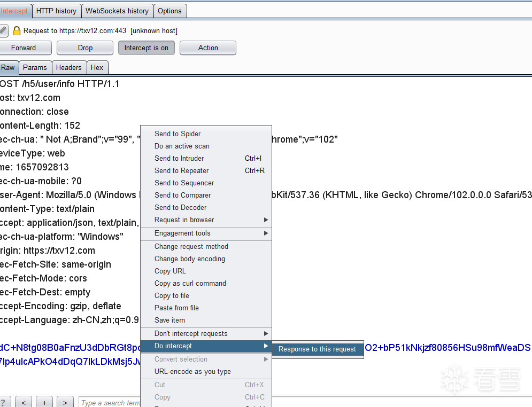
Task: Open the WebSockets history tab
Action: click(x=117, y=11)
